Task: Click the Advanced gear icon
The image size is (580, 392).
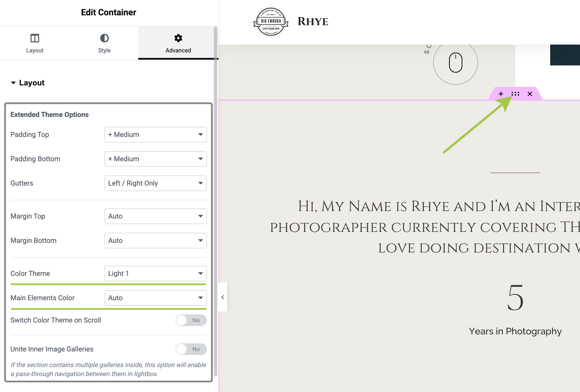Action: pyautogui.click(x=178, y=38)
